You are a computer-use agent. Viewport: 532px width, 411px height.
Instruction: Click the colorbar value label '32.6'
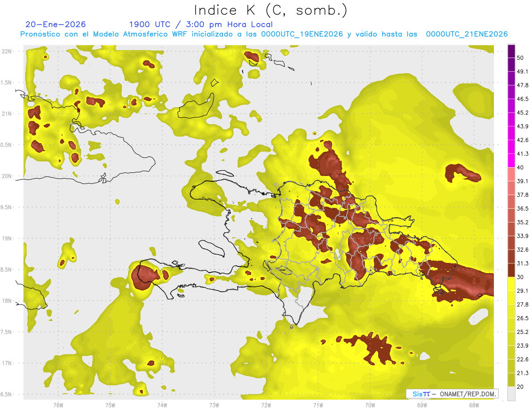point(523,250)
